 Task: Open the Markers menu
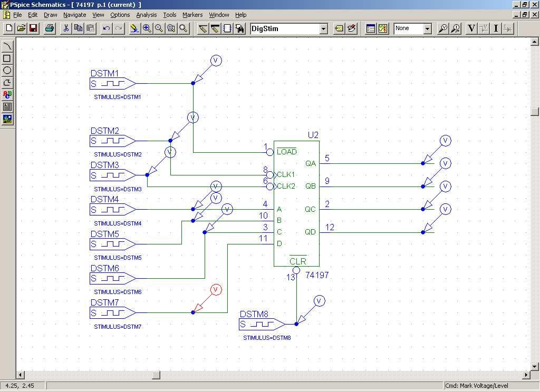192,15
